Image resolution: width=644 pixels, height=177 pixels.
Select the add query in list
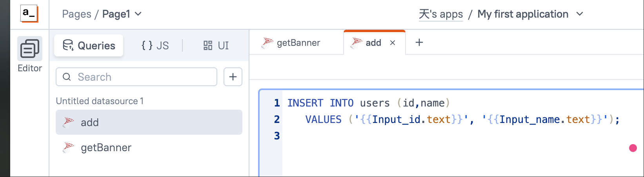[149, 122]
